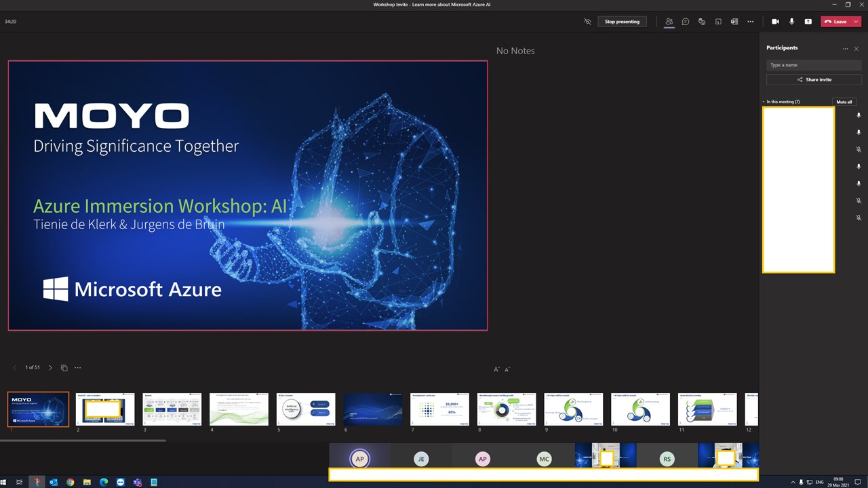Click the share content tray icon
Image resolution: width=868 pixels, height=488 pixels.
pyautogui.click(x=808, y=22)
